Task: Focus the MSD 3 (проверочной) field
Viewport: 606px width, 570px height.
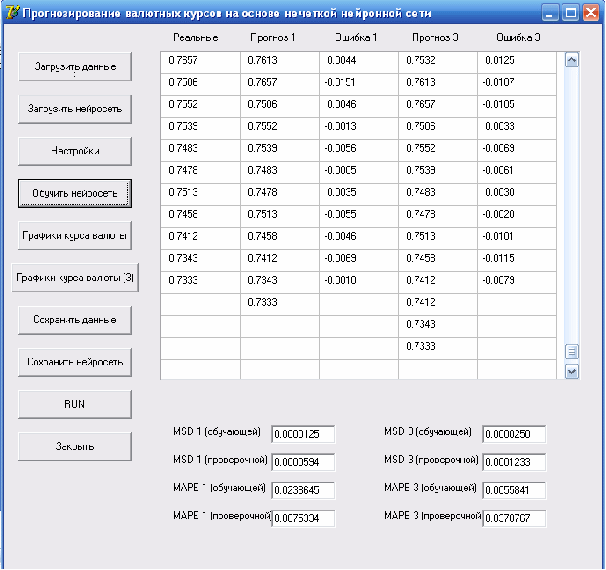Action: point(514,462)
